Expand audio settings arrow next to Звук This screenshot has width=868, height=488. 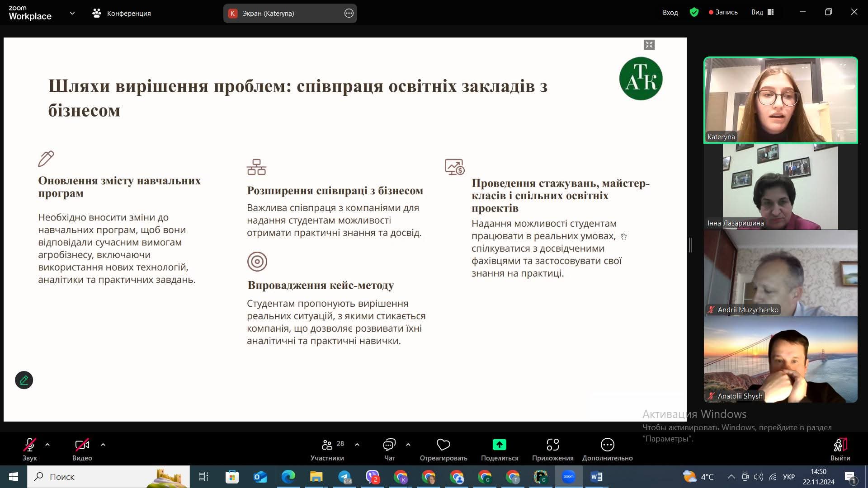(47, 445)
